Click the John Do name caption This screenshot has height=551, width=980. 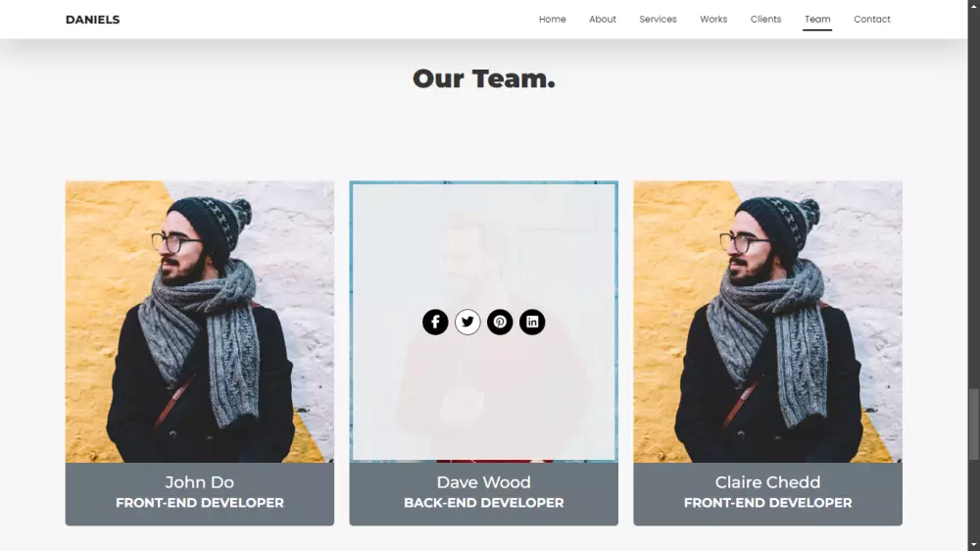click(199, 482)
